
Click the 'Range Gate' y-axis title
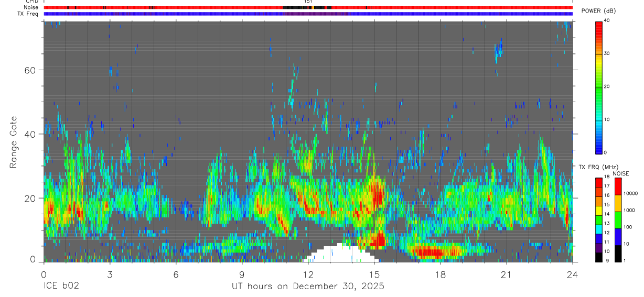(x=14, y=142)
